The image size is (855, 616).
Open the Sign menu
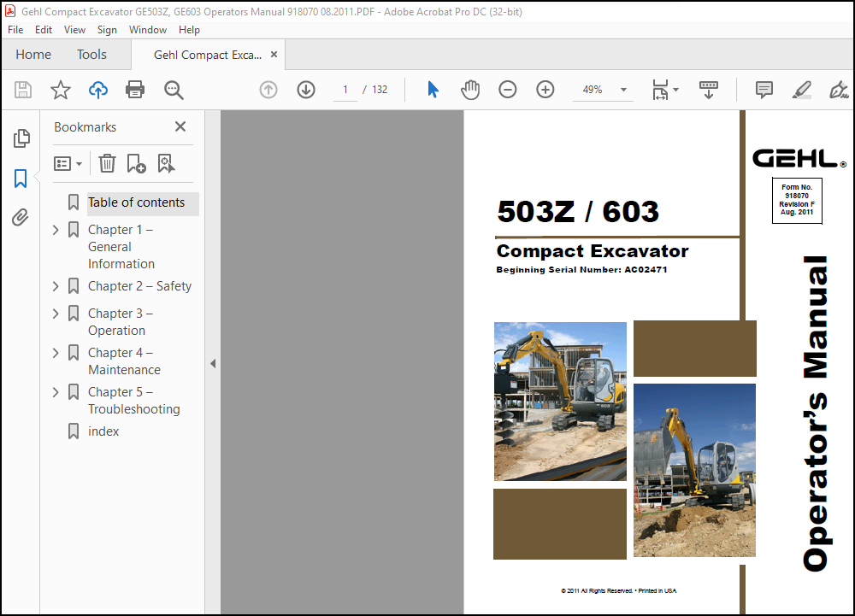[108, 30]
